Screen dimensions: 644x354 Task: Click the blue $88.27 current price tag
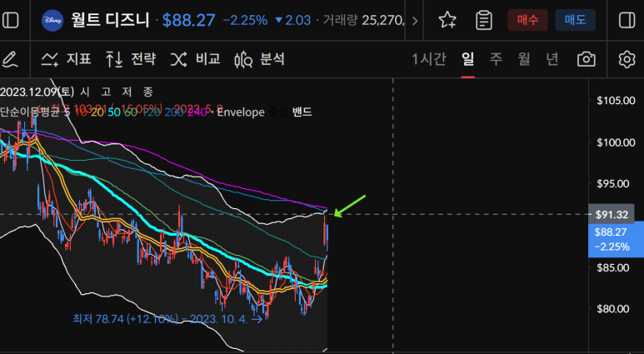pyautogui.click(x=616, y=239)
